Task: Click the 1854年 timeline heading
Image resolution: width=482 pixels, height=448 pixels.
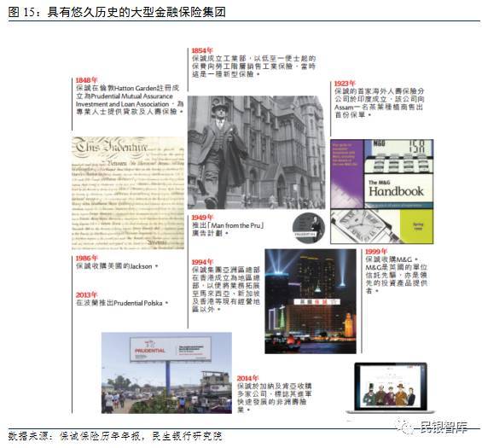Action: click(x=202, y=50)
